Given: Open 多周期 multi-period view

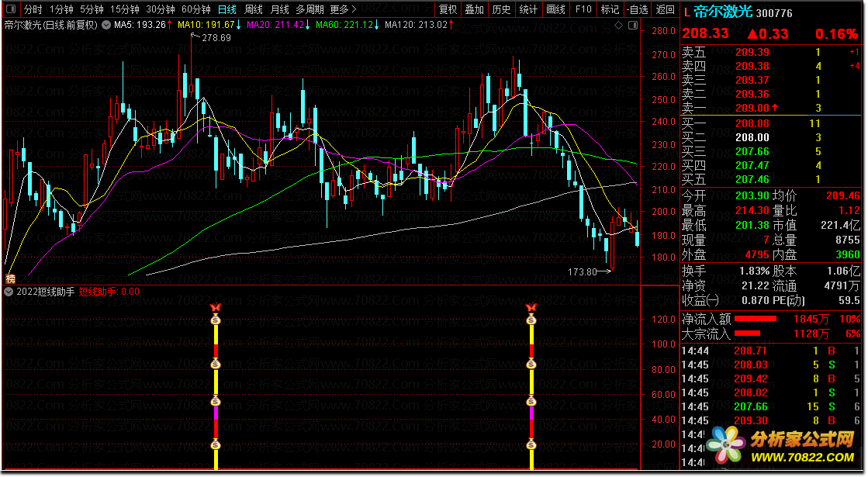Looking at the screenshot, I should (x=310, y=9).
